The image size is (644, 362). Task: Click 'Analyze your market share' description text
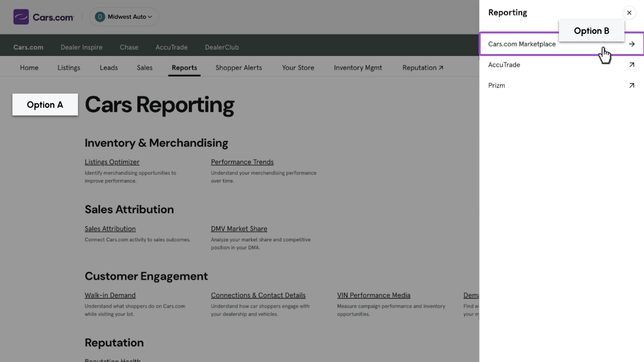tap(261, 244)
